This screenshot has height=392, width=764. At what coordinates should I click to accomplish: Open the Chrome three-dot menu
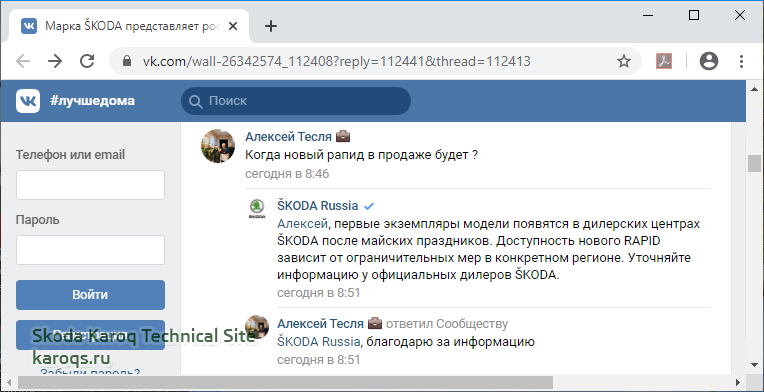741,61
